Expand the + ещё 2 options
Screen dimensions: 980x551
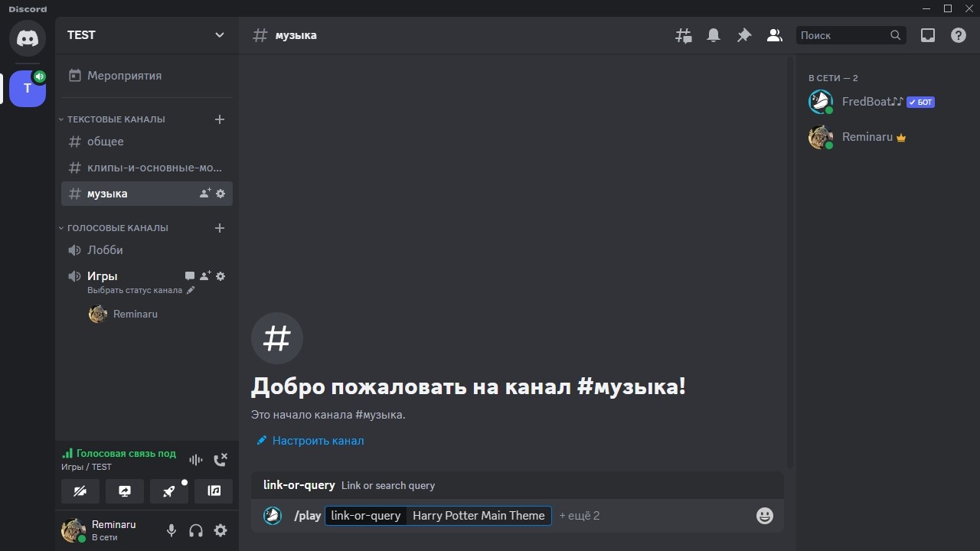pyautogui.click(x=580, y=516)
